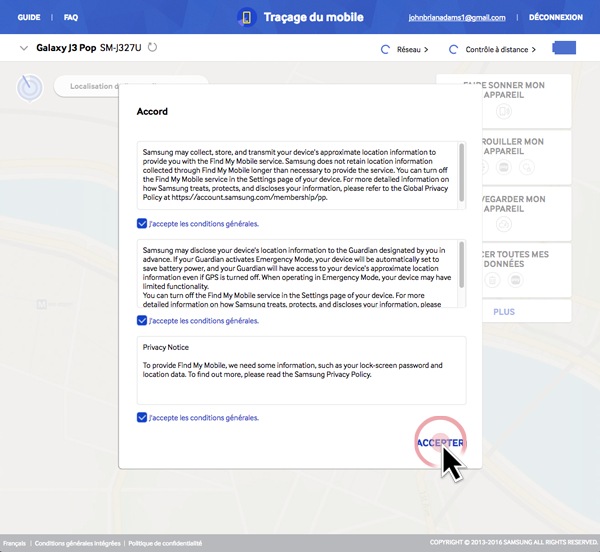600x552 pixels.
Task: Open the Français language selector in footer
Action: (14, 543)
